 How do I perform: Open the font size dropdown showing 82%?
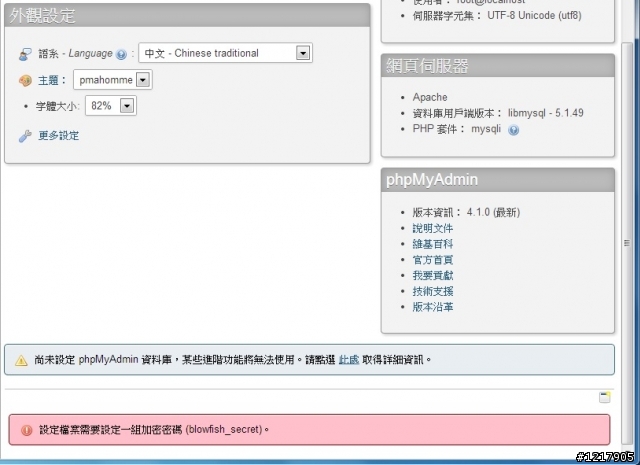point(111,106)
